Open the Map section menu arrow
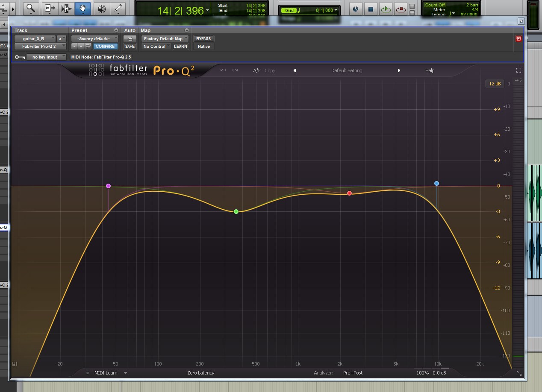This screenshot has height=392, width=542. (x=186, y=30)
